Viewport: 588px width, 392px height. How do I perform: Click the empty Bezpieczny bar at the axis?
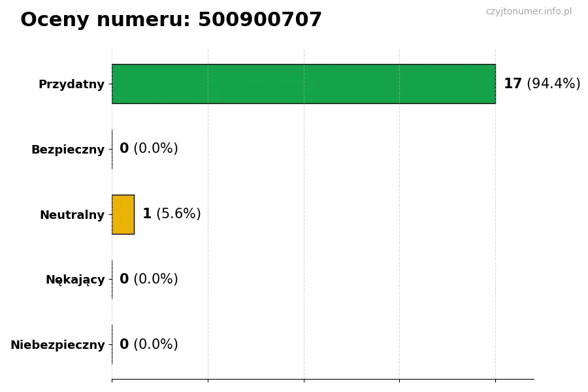pyautogui.click(x=112, y=149)
